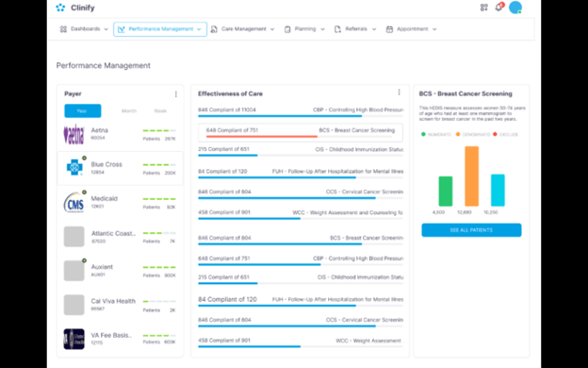Select the Blue Cross payer row
Viewport: 588px width, 368px height.
tap(120, 168)
